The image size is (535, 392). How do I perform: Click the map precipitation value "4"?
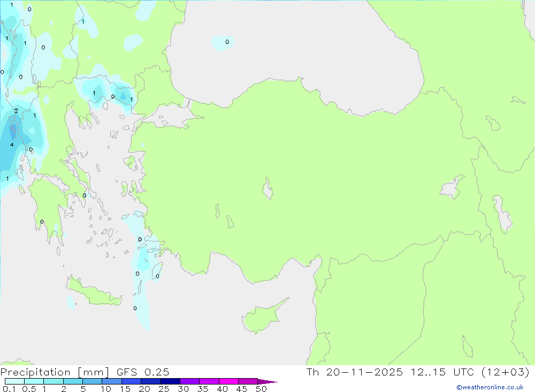coord(12,144)
